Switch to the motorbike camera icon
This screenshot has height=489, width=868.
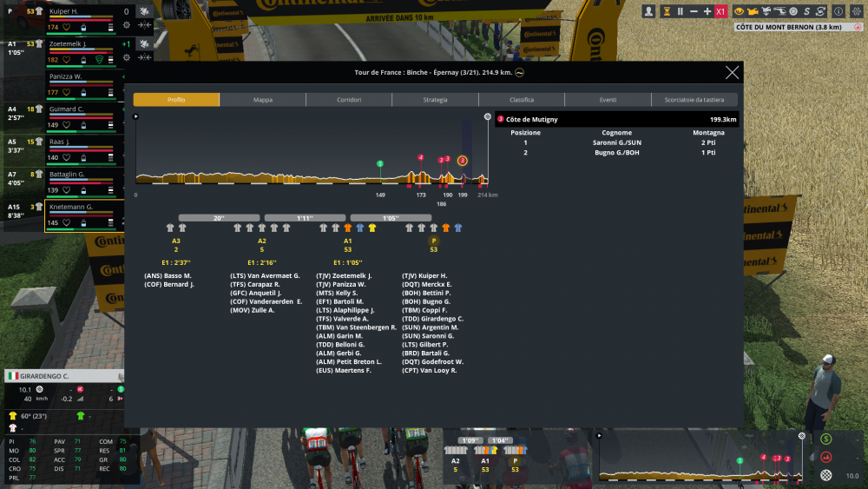pyautogui.click(x=766, y=11)
